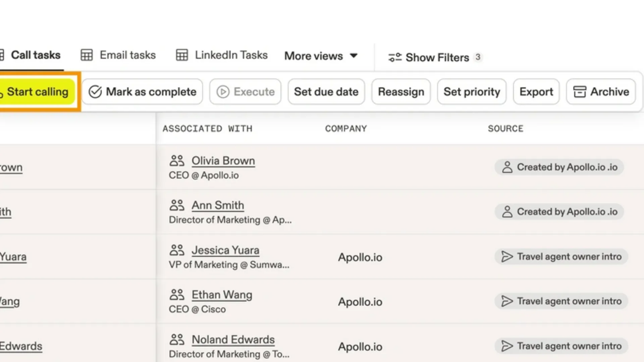Open the Set due date picker

tap(326, 92)
